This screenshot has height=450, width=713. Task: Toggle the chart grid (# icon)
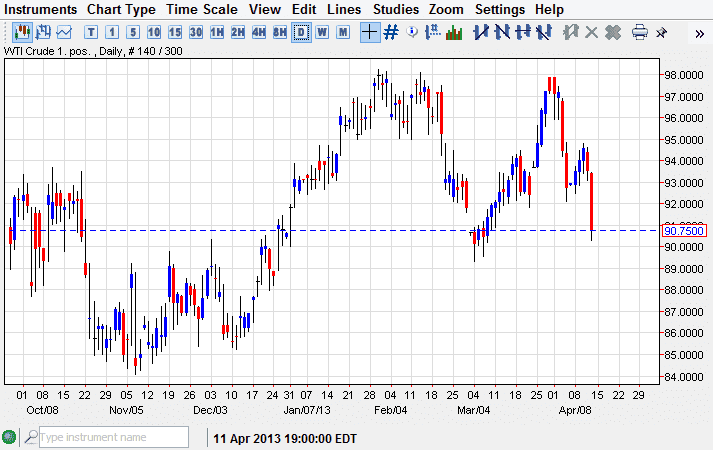pos(391,32)
